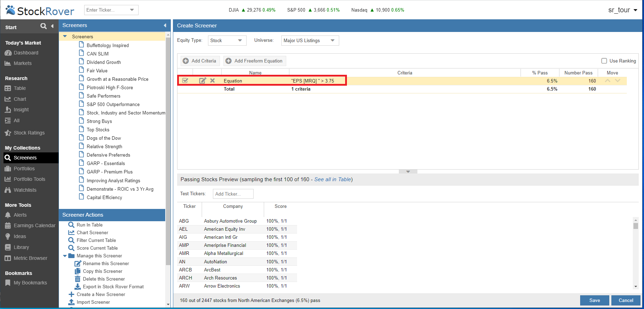Screen dimensions: 644x309
Task: Collapse the Manage this Screener folder
Action: [65, 256]
